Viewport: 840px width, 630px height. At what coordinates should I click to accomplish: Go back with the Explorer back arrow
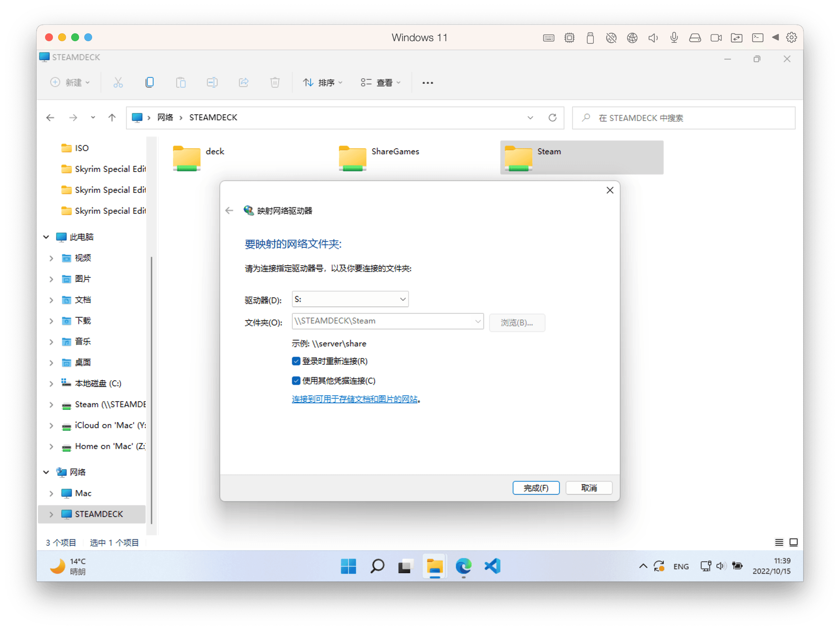(x=50, y=118)
